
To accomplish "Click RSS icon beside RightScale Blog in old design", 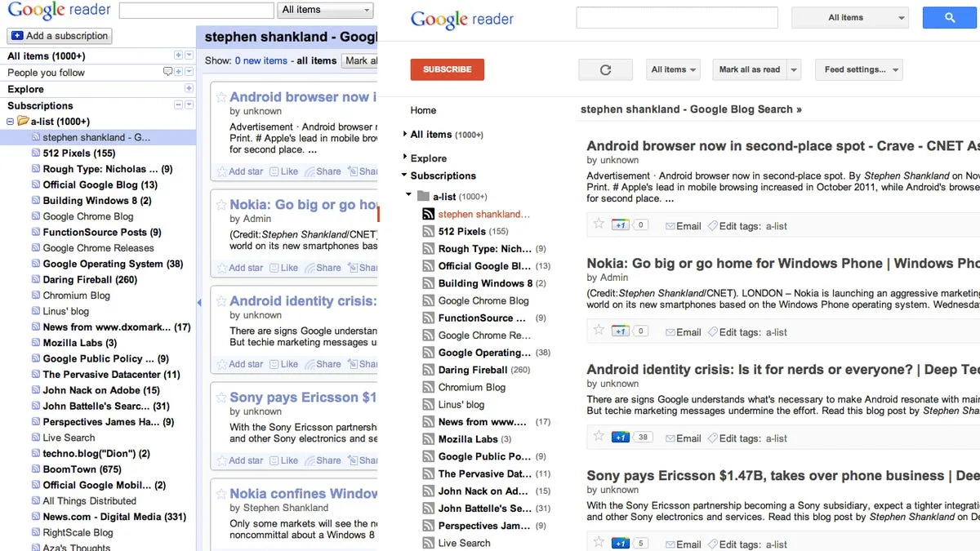I will [35, 532].
